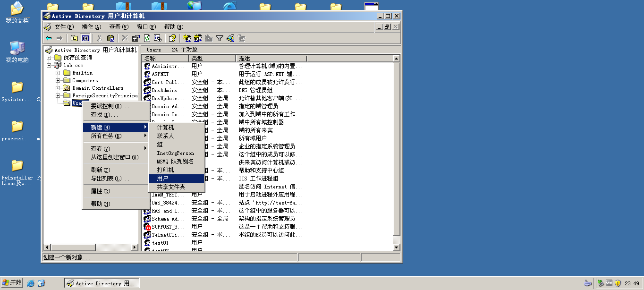Expand the Computers container node
The width and height of the screenshot is (644, 290).
coord(58,80)
